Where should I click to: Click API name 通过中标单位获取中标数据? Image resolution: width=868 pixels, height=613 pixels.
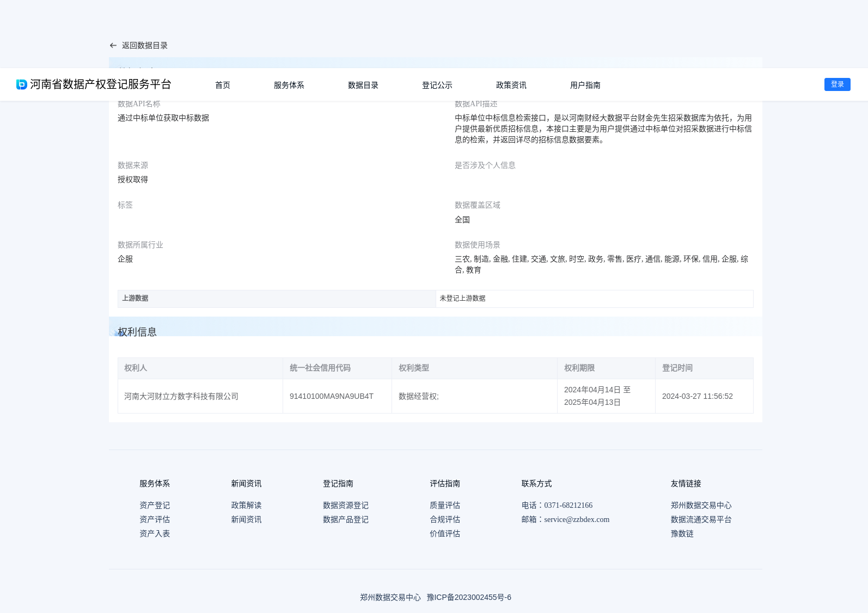click(x=163, y=118)
